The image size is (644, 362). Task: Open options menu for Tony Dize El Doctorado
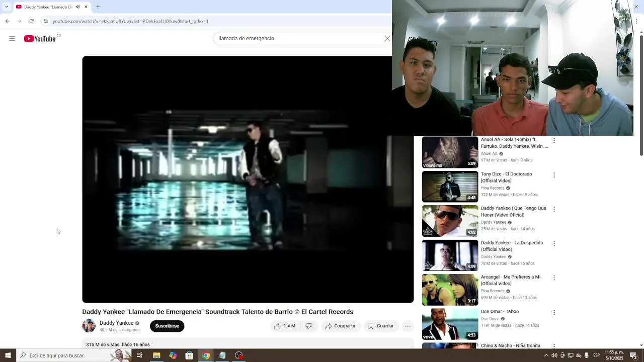click(554, 175)
